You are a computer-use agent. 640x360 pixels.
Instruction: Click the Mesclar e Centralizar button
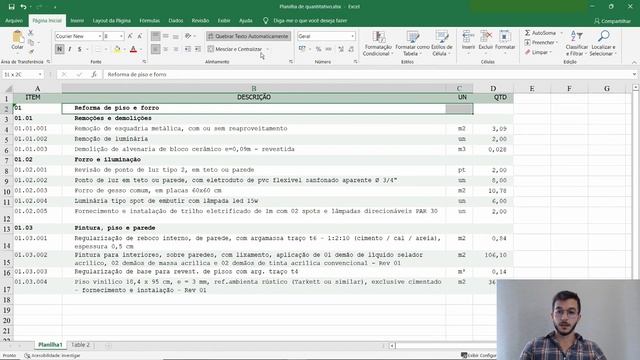click(x=235, y=49)
